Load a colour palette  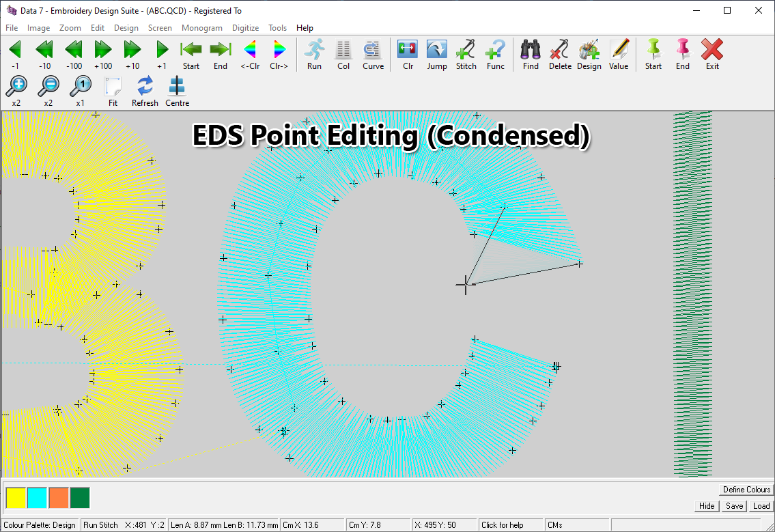pos(761,506)
